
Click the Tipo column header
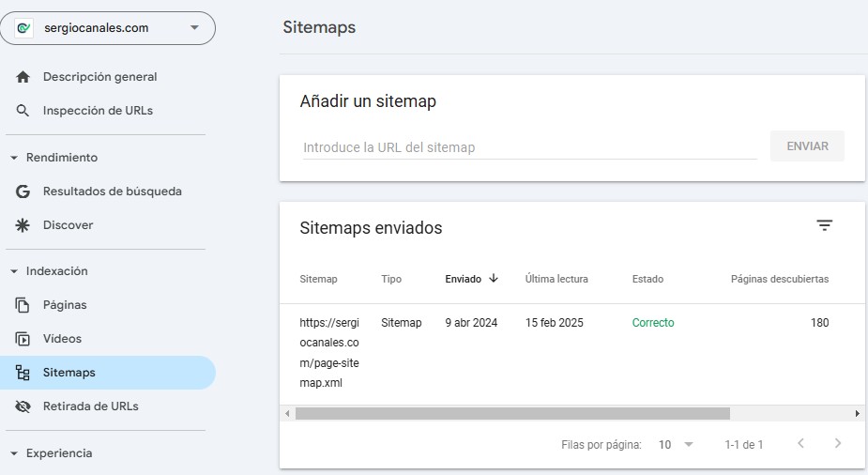coord(390,279)
